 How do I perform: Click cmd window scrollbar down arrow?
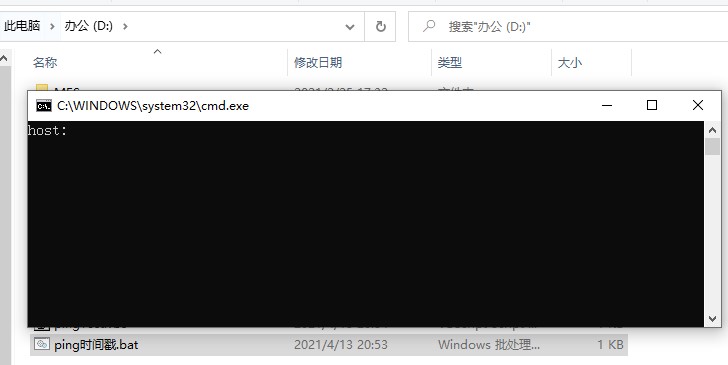712,319
